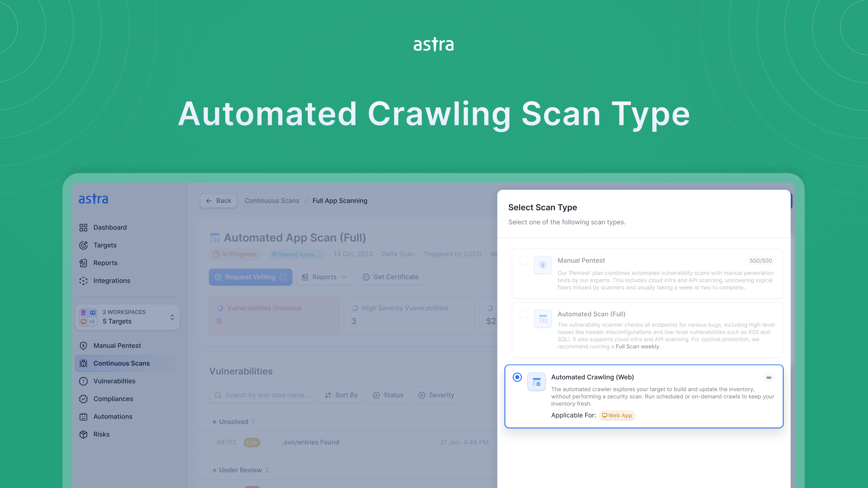Click the Dashboard grid icon
The image size is (868, 488).
83,228
